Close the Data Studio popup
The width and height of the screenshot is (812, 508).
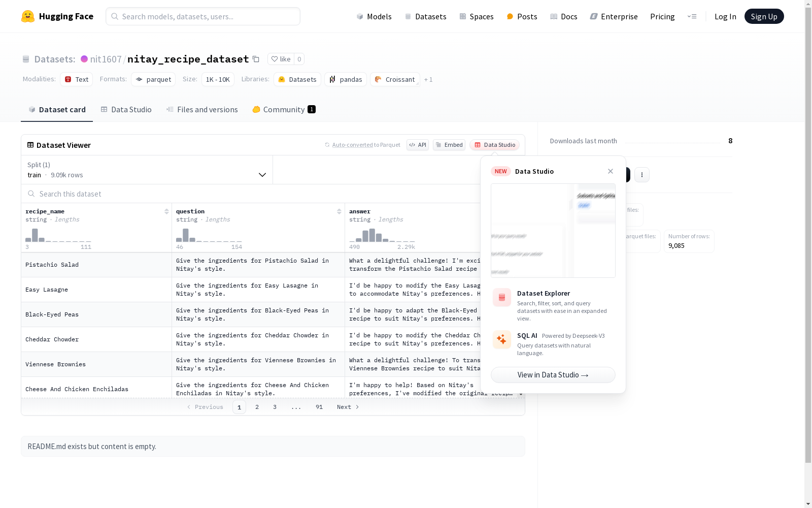[x=611, y=171]
